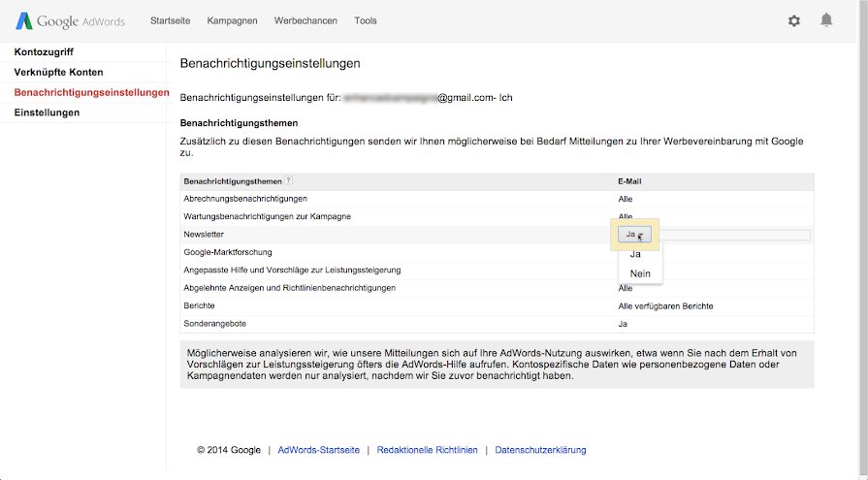Screen dimensions: 868x480
Task: Click help icon next to Benachrichtigungsthemen header
Action: pyautogui.click(x=288, y=180)
